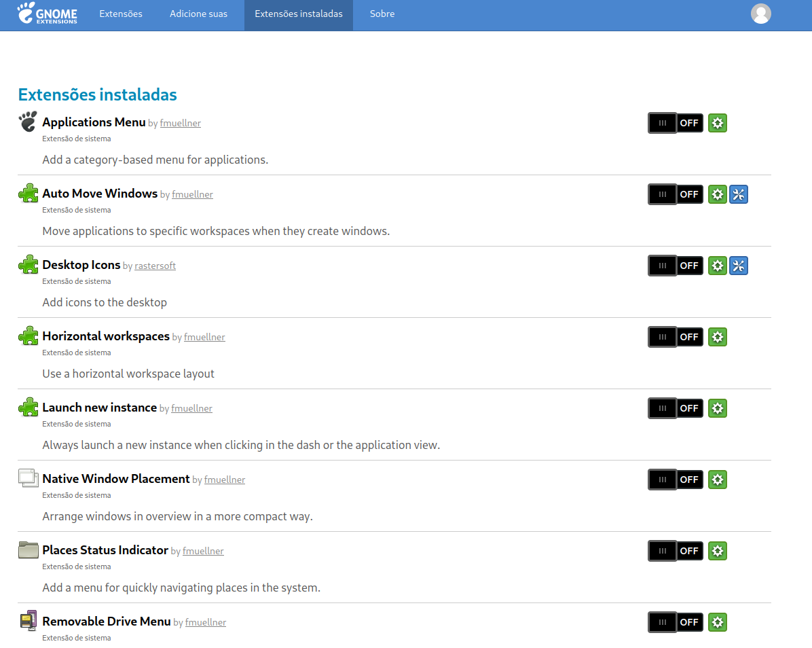Screen dimensions: 812x648
Task: Click the Places Status Indicator title
Action: point(105,550)
